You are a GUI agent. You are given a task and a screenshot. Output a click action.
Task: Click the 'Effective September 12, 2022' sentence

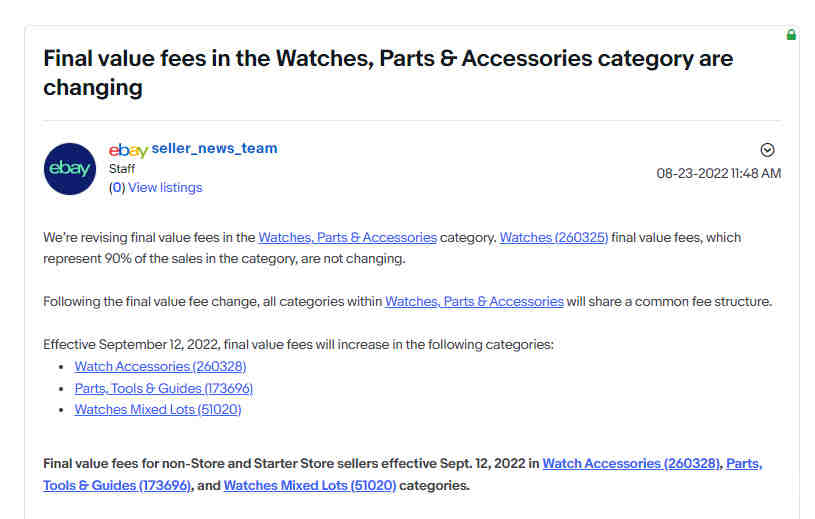click(298, 344)
